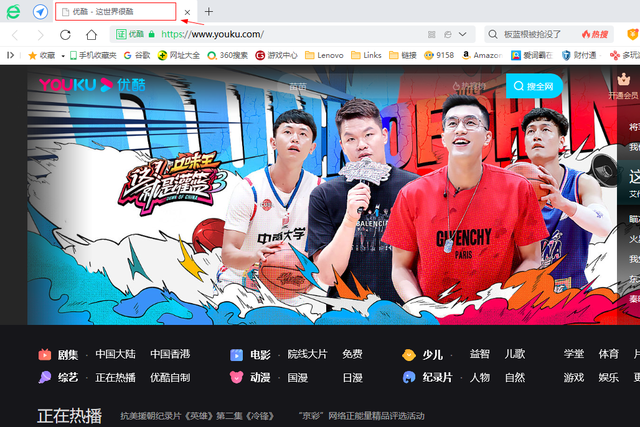
Task: Go to the browser home page
Action: [91, 35]
